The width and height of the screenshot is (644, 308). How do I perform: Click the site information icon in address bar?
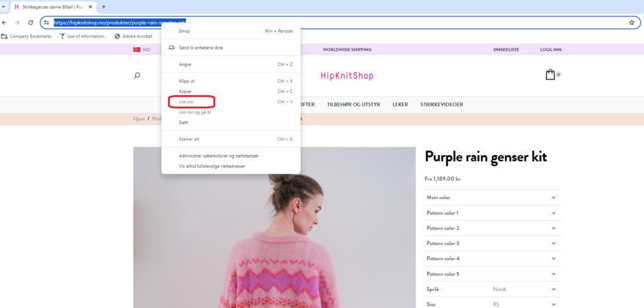tap(47, 22)
